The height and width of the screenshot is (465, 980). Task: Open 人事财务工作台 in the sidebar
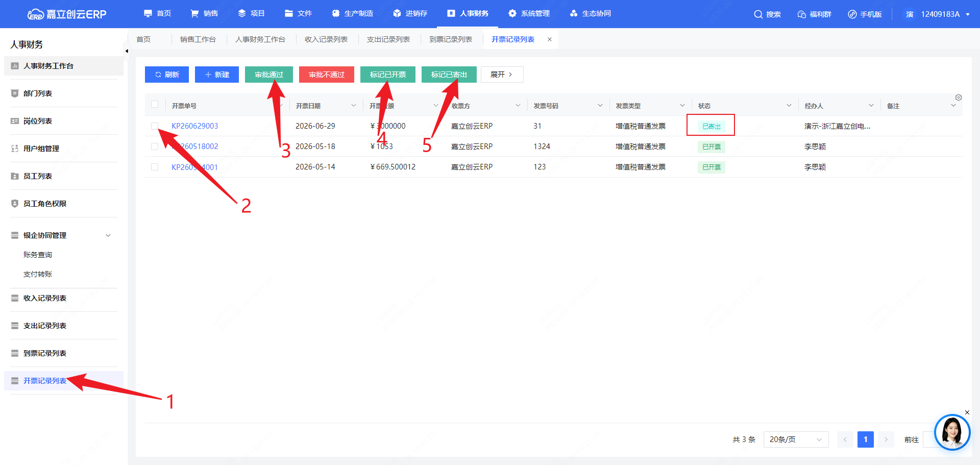pyautogui.click(x=64, y=66)
